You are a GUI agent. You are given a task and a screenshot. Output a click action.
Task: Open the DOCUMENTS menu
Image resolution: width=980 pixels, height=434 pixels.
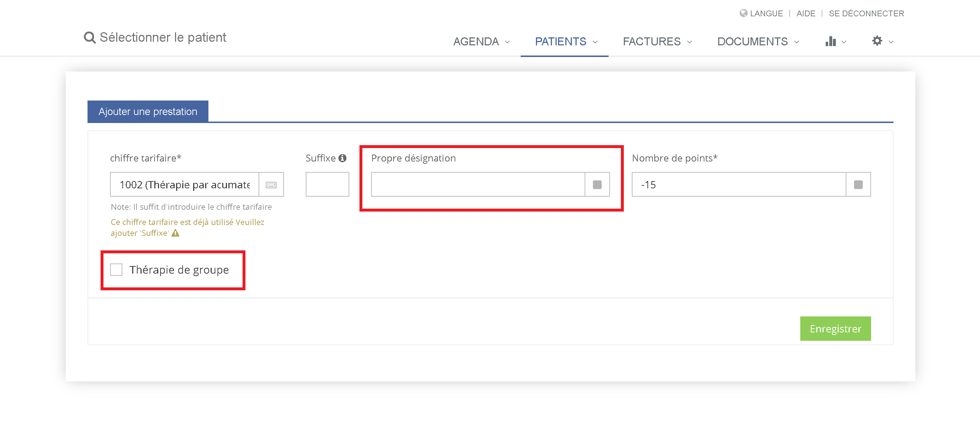tap(752, 41)
